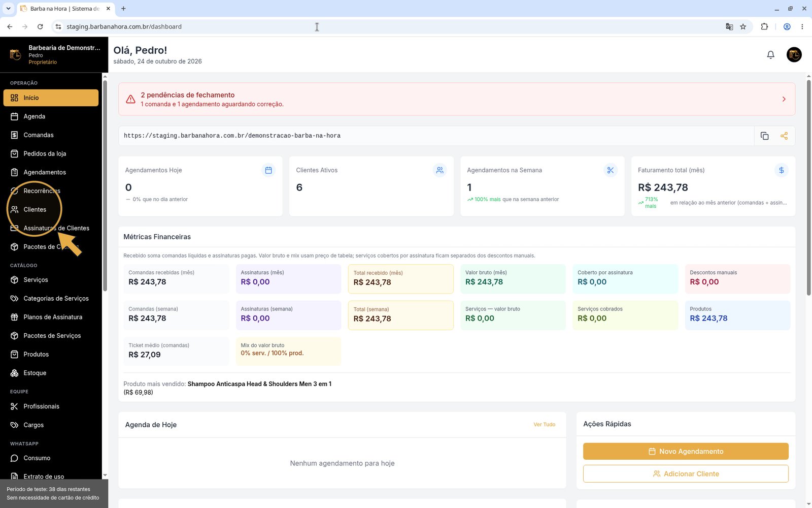The width and height of the screenshot is (812, 508).
Task: Click the Barbearia logo in the sidebar
Action: tap(15, 54)
